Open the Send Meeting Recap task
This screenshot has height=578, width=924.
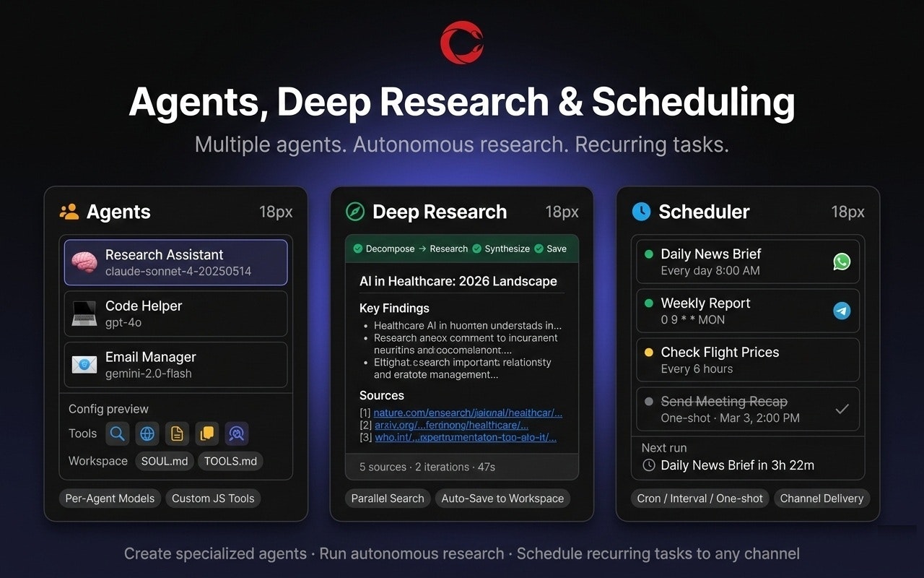click(748, 409)
